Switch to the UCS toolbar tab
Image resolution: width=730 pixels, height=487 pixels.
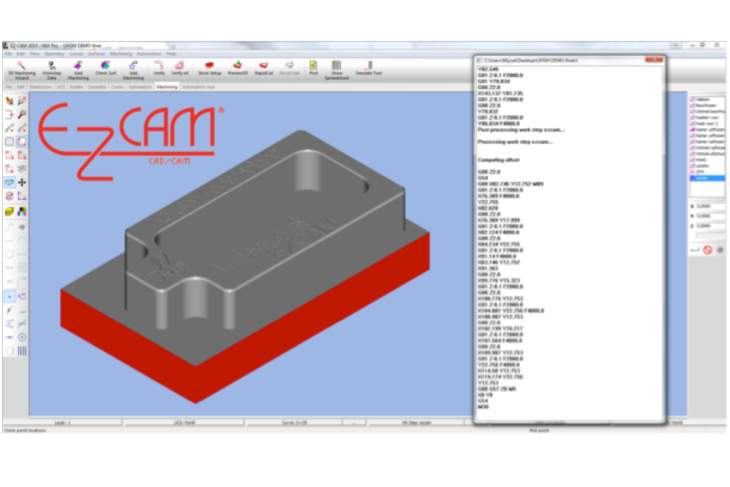coord(61,87)
